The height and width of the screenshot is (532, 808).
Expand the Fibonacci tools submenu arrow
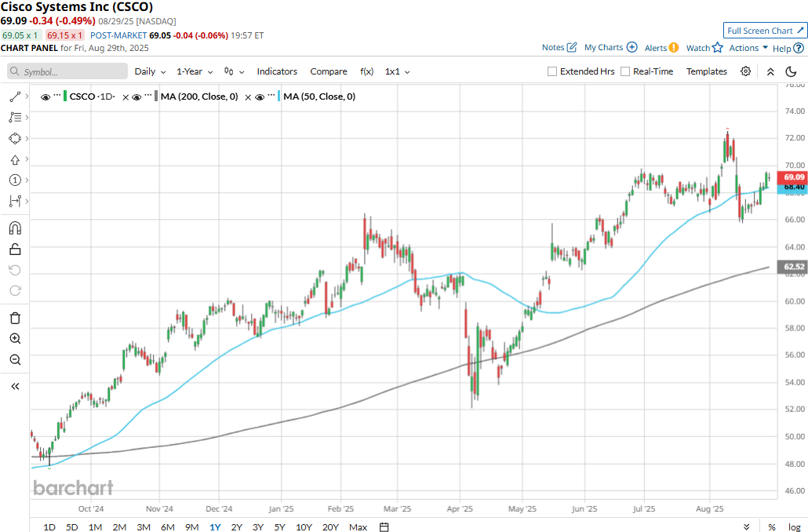(x=27, y=118)
